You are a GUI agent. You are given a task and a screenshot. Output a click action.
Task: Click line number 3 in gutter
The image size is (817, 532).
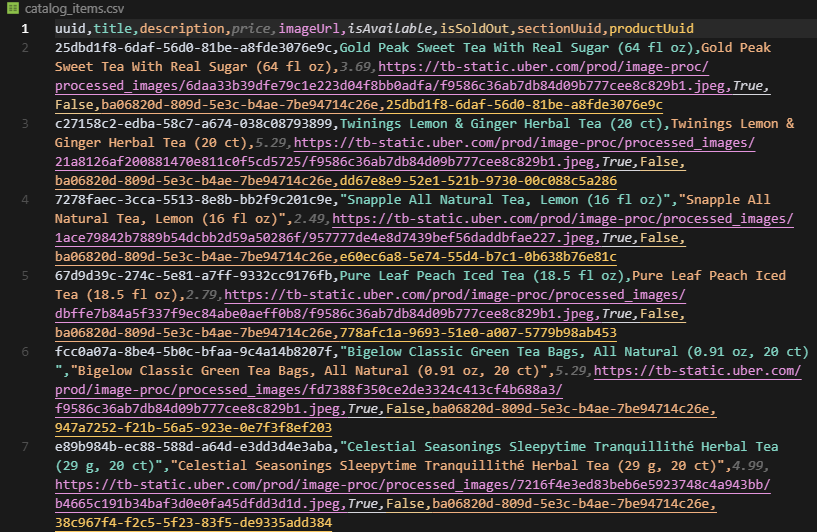25,124
